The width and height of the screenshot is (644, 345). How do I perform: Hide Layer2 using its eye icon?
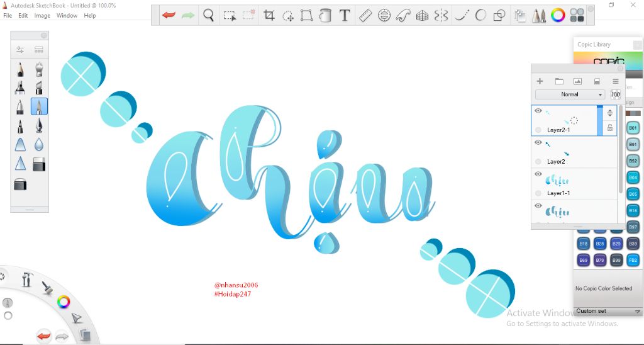tap(538, 142)
